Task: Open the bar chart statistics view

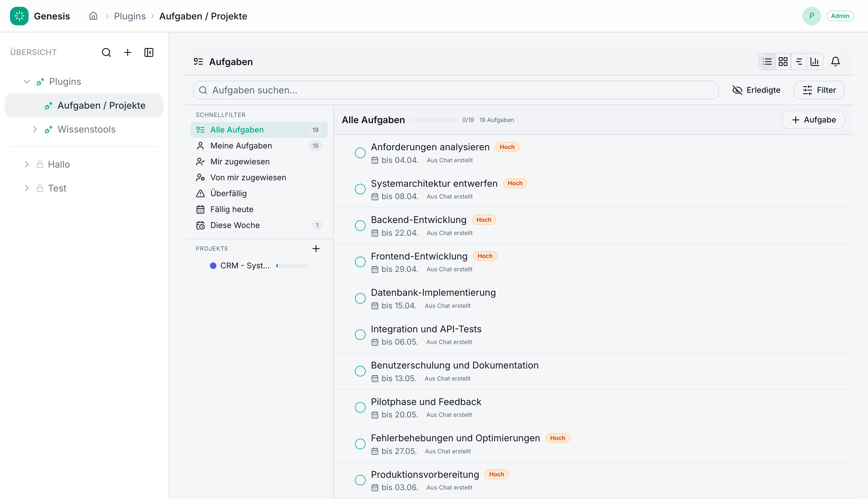Action: coord(815,62)
